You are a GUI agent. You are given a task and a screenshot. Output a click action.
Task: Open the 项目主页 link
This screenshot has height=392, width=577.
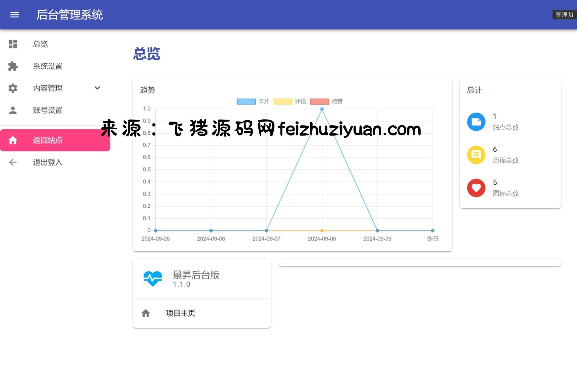pos(180,313)
